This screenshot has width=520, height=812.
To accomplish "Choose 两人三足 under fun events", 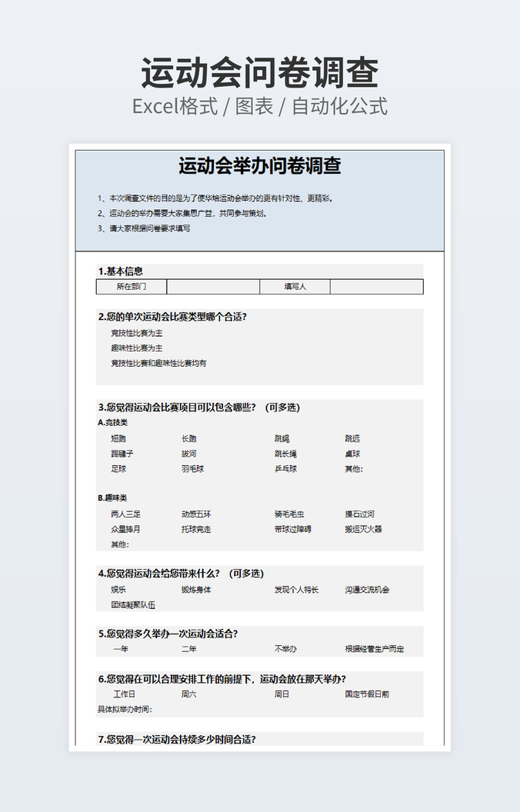I will tap(125, 514).
